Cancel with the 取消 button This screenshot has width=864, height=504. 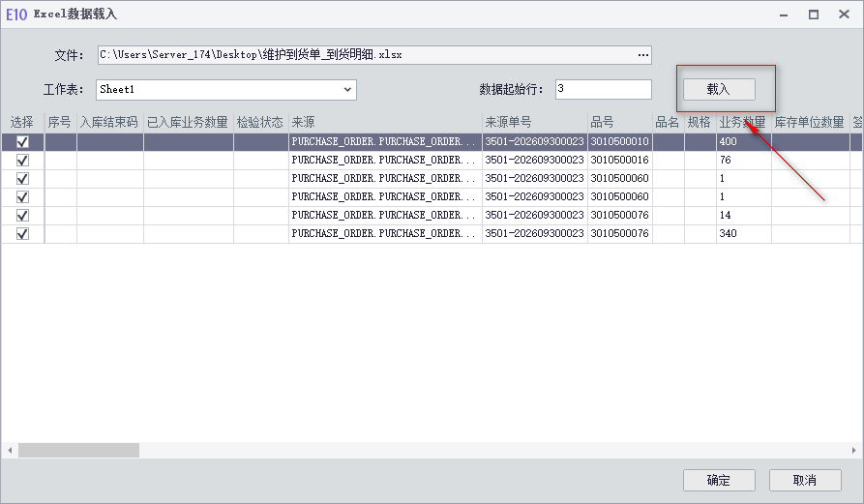pyautogui.click(x=804, y=481)
